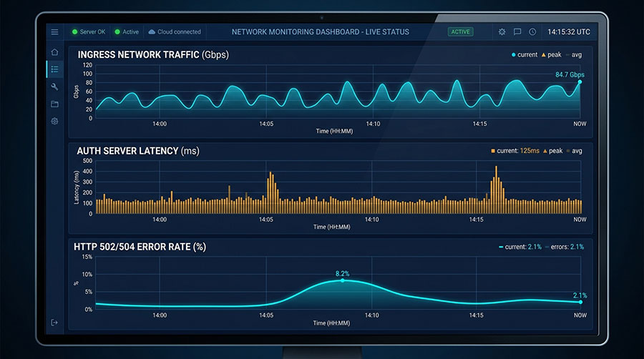Click 'AUTH SERVER LATENCY (ms)' heading

pos(138,151)
